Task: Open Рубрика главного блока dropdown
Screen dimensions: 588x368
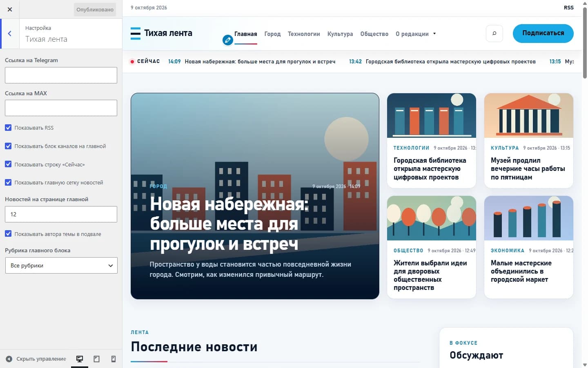Action: 61,265
